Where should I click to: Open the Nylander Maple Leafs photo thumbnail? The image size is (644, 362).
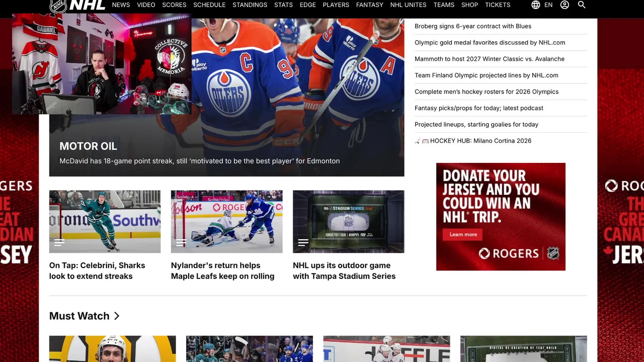tap(226, 221)
